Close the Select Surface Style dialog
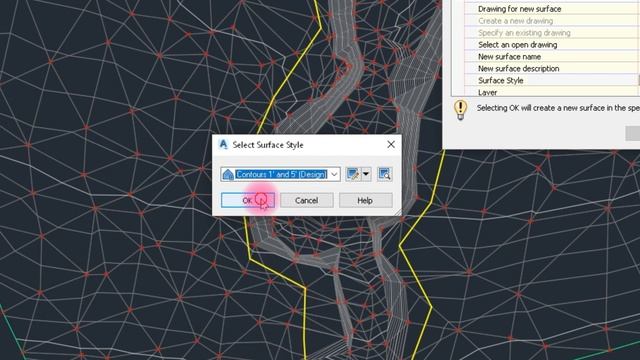 pyautogui.click(x=391, y=144)
